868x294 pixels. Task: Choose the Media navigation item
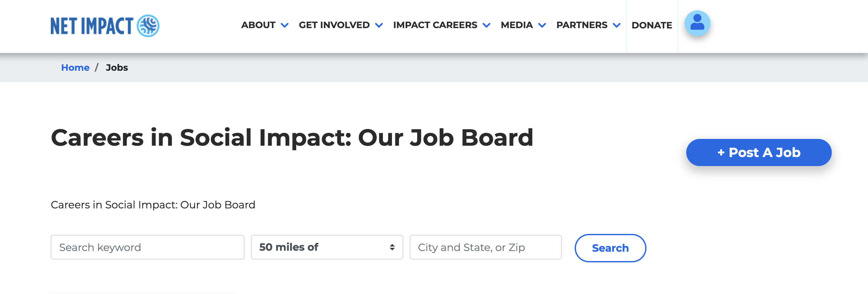[x=516, y=25]
